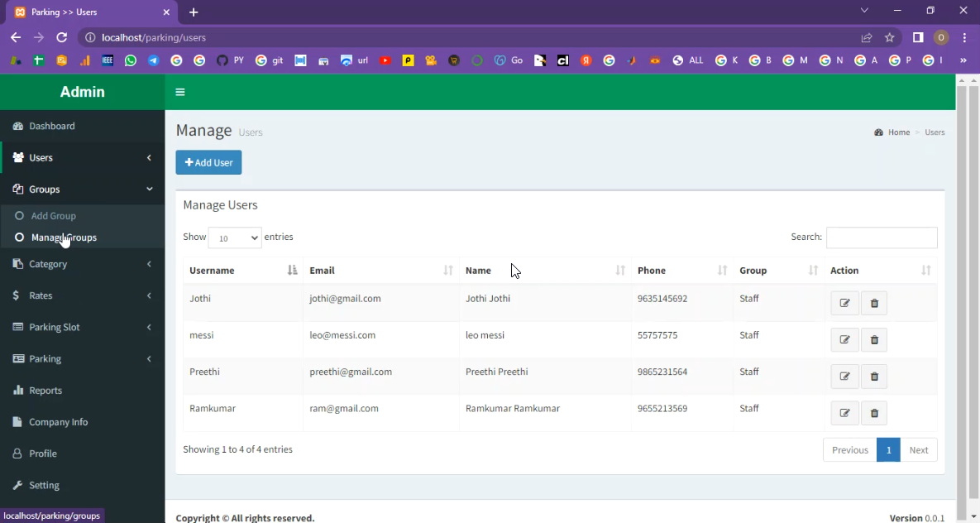Viewport: 980px width, 523px height.
Task: Open Reports in the sidebar
Action: coord(45,391)
